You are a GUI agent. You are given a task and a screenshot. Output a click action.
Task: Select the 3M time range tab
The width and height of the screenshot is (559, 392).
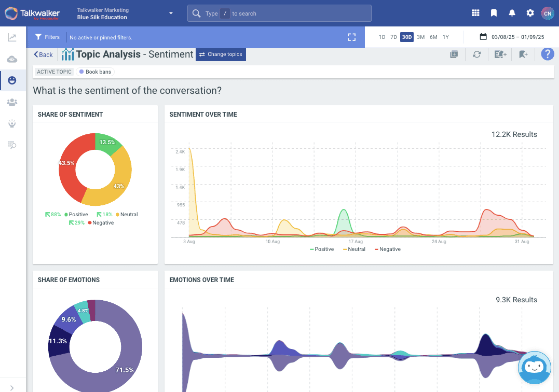[x=420, y=37]
